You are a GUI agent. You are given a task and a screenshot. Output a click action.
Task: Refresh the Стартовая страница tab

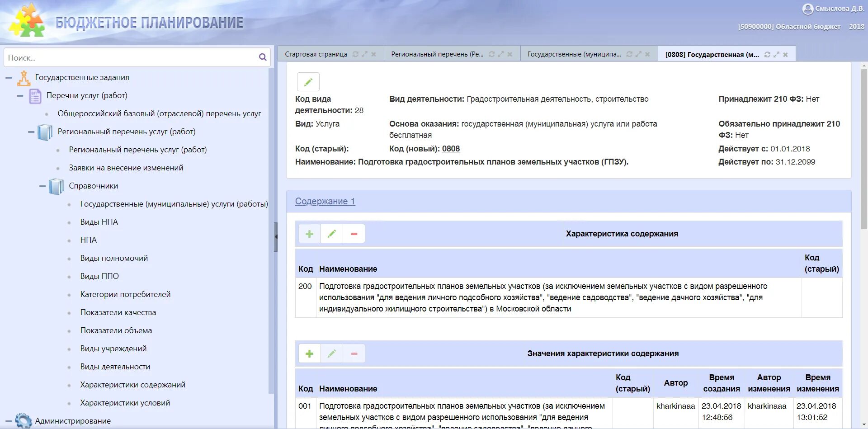355,54
